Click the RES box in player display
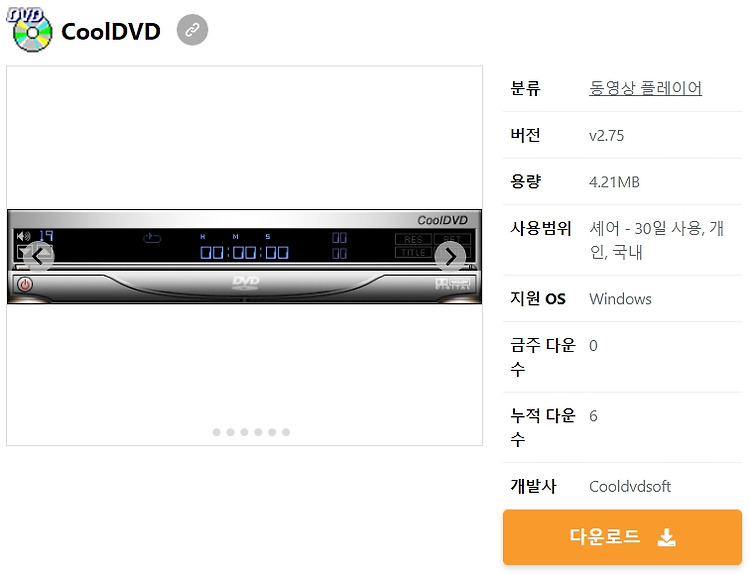 coord(413,239)
